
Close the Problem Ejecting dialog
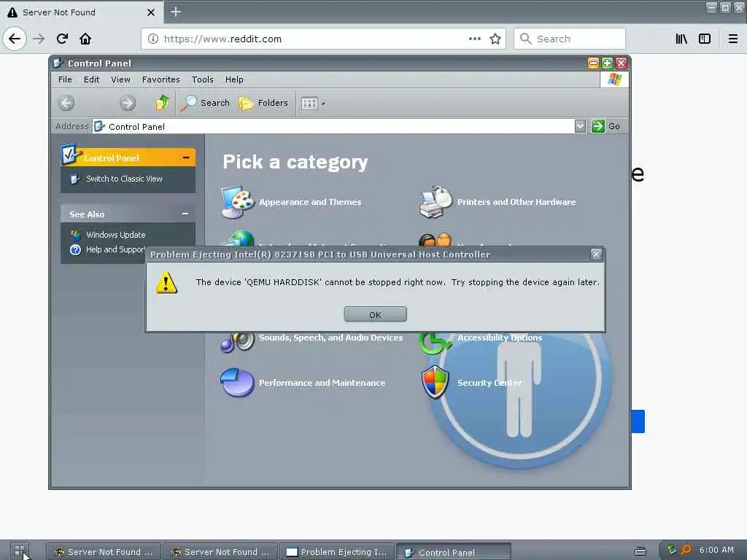pos(596,254)
